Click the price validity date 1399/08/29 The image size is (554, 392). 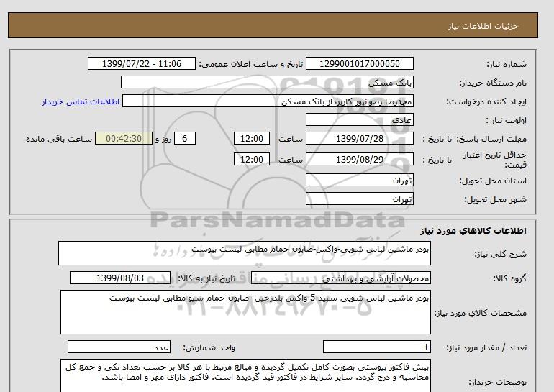pos(360,159)
